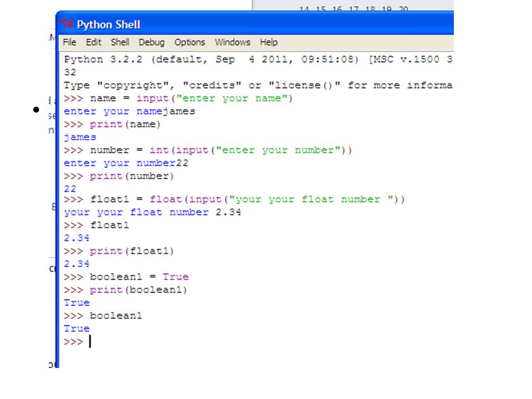Click the float1 = float(input(...)) line
532x399 pixels.
click(x=234, y=199)
